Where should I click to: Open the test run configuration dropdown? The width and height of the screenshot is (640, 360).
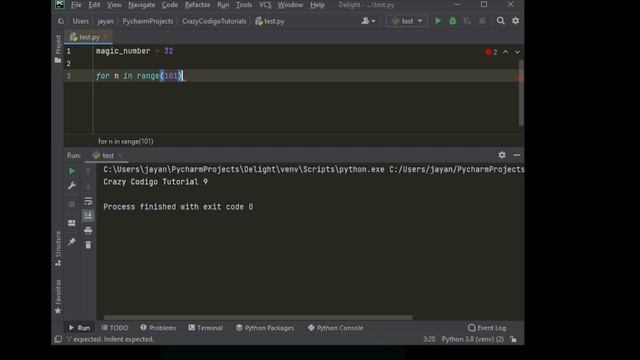407,21
